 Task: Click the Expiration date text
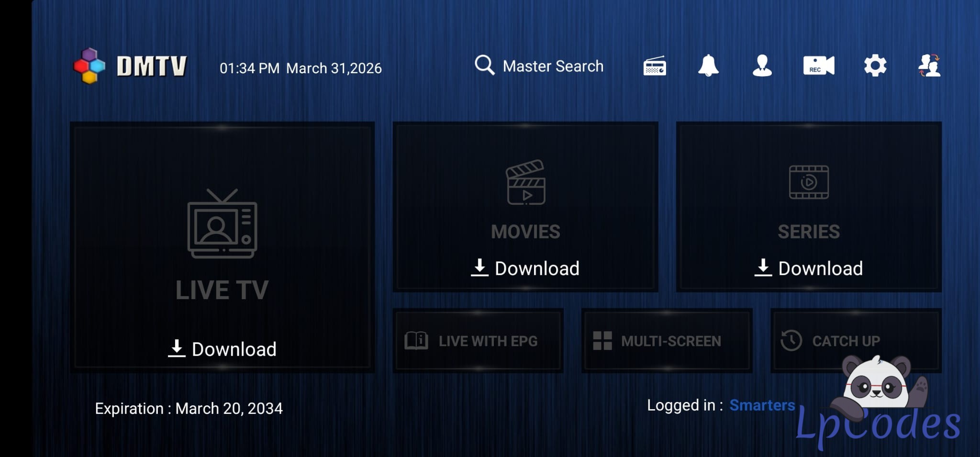tap(189, 408)
